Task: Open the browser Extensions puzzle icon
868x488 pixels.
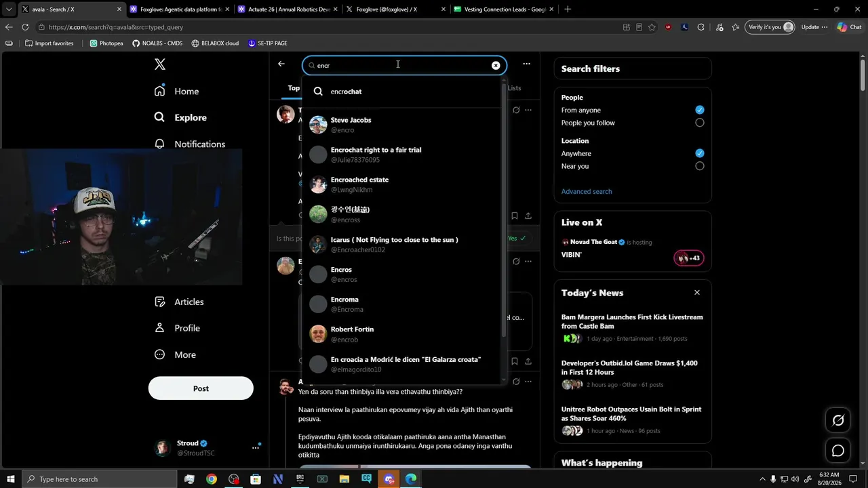Action: point(701,27)
